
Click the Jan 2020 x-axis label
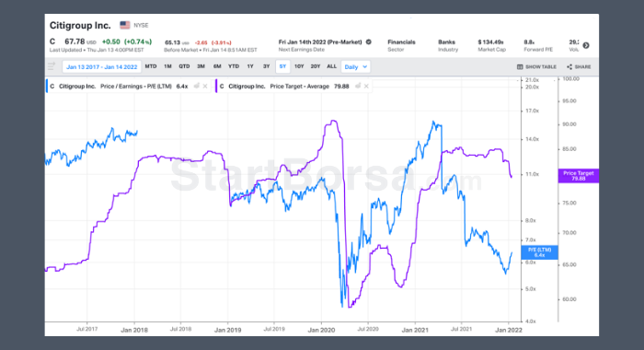[321, 330]
